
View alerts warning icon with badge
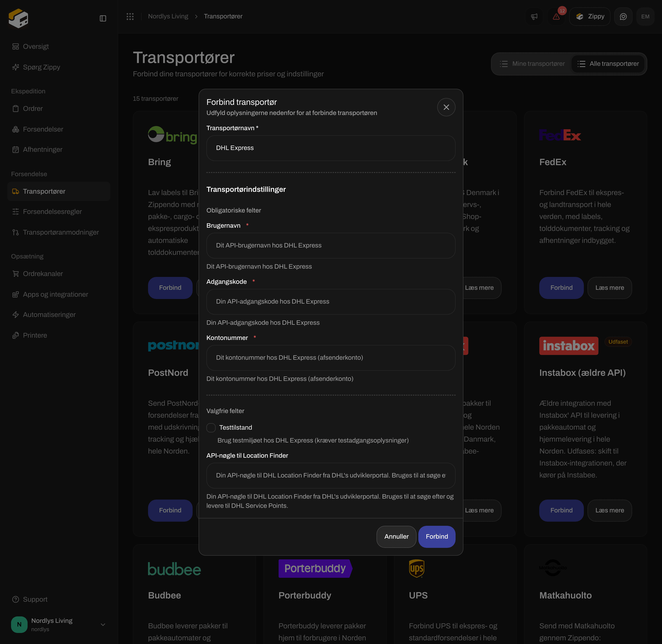click(x=556, y=16)
